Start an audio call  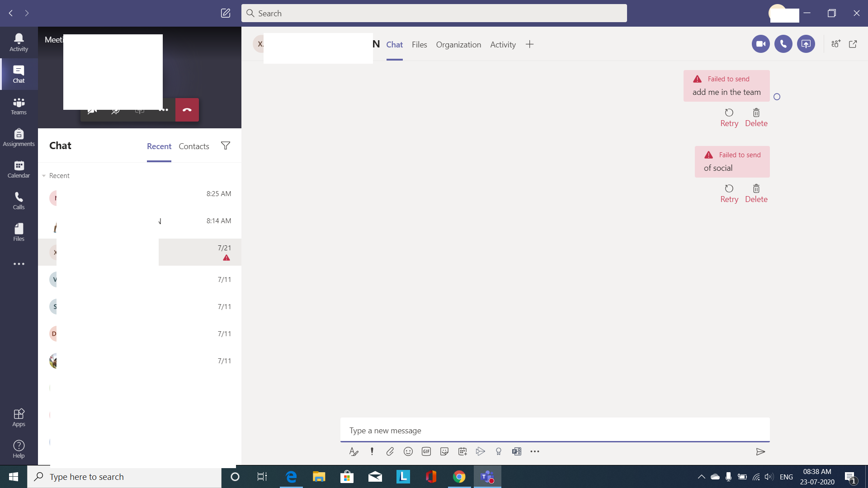tap(783, 44)
